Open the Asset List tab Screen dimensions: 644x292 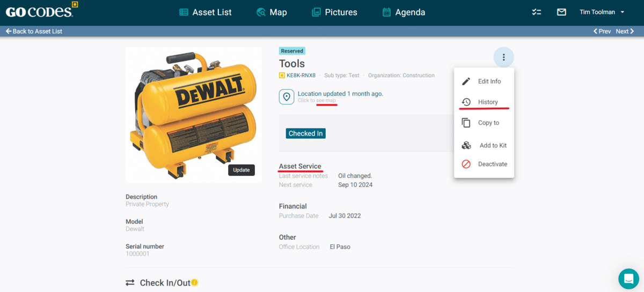pos(206,12)
